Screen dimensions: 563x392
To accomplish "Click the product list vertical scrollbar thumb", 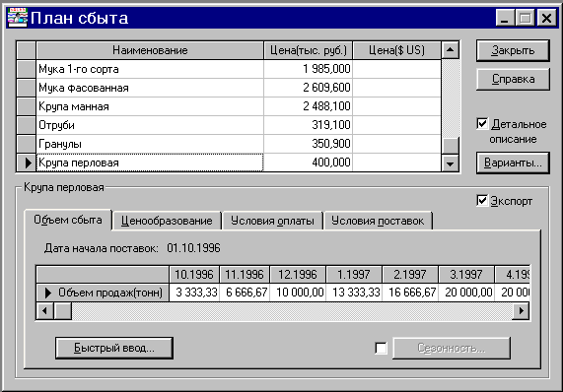I will (x=450, y=146).
